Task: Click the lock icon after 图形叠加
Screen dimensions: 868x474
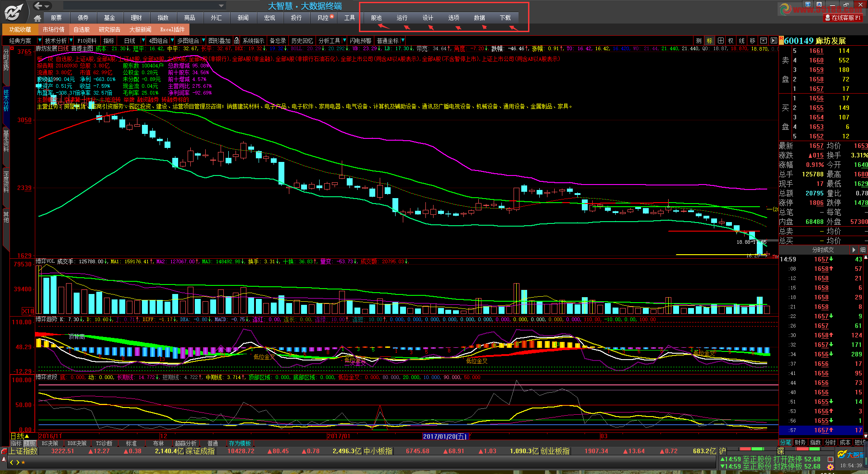Action: pos(236,41)
